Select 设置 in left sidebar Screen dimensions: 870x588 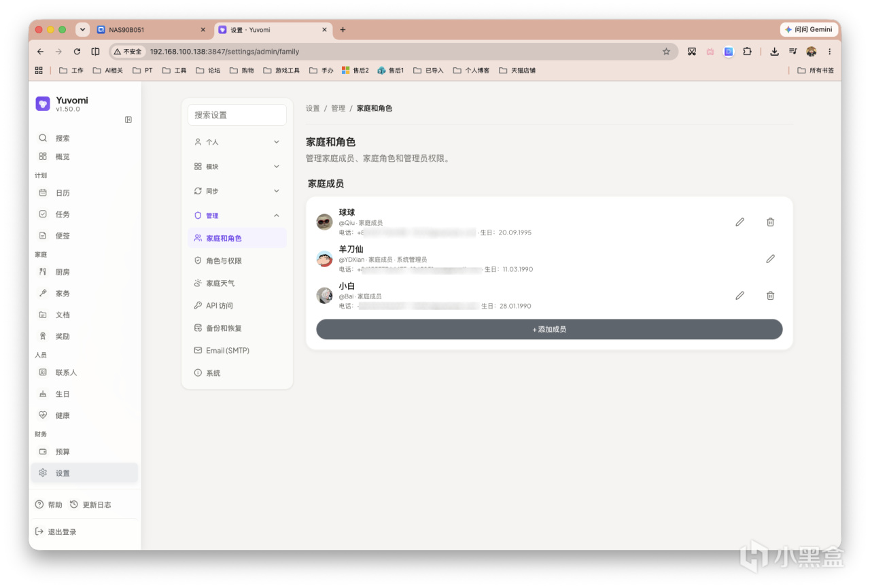point(84,473)
